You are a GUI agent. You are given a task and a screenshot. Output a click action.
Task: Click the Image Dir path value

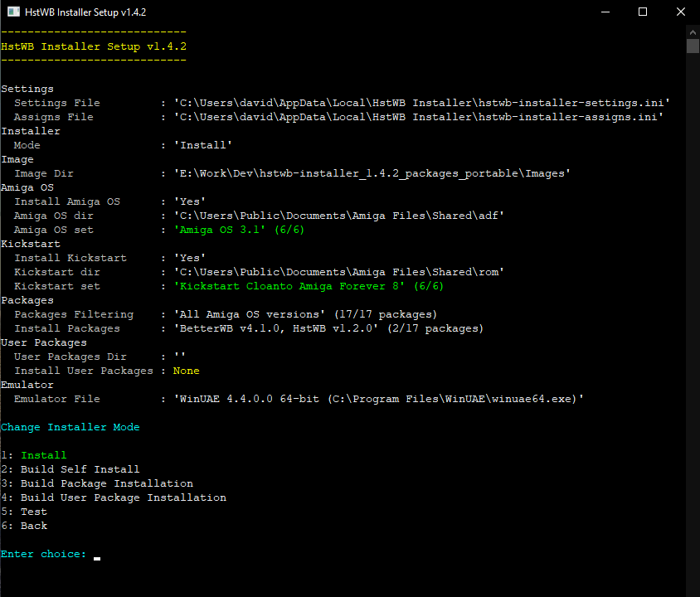click(x=372, y=173)
